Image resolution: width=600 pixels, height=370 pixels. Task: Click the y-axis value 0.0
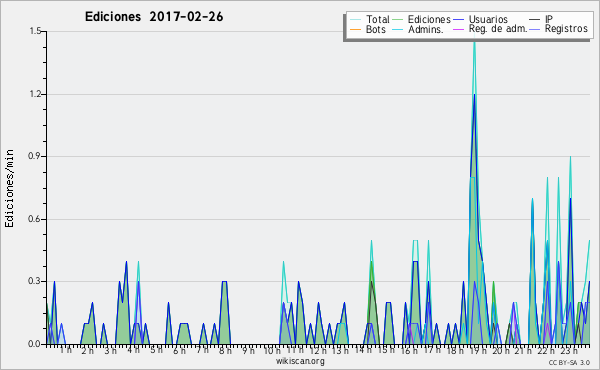pyautogui.click(x=35, y=344)
